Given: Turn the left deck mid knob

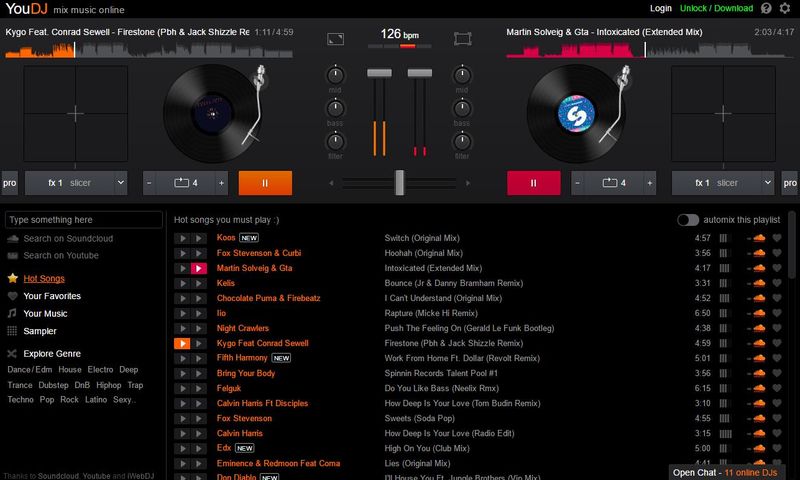Looking at the screenshot, I should coord(335,75).
